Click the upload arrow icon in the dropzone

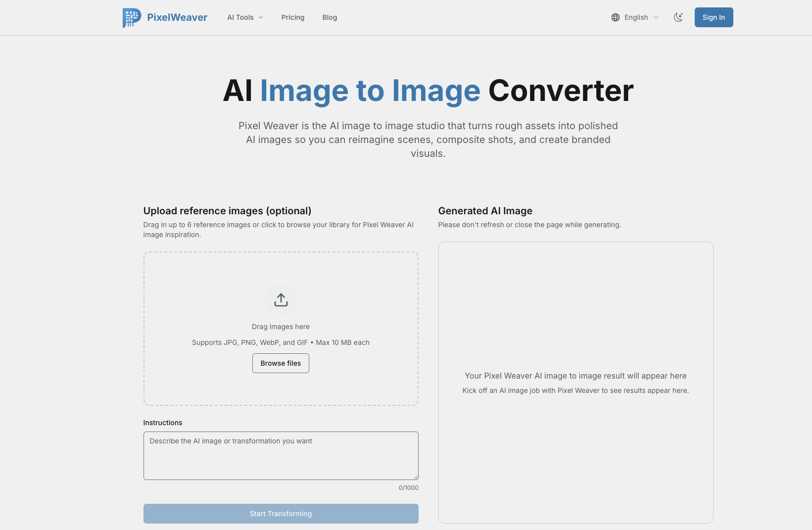click(x=281, y=299)
